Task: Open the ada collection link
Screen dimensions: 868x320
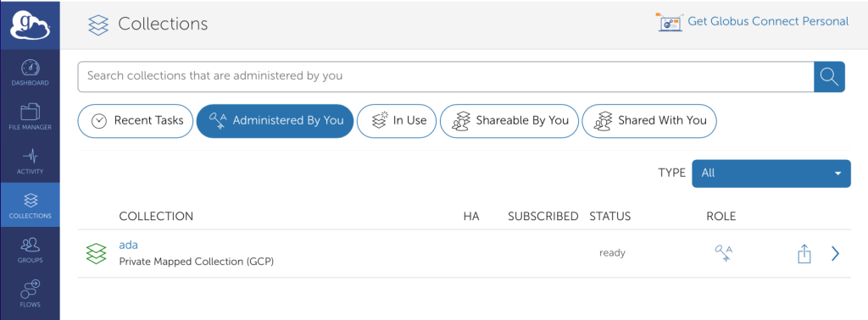Action: [x=129, y=245]
